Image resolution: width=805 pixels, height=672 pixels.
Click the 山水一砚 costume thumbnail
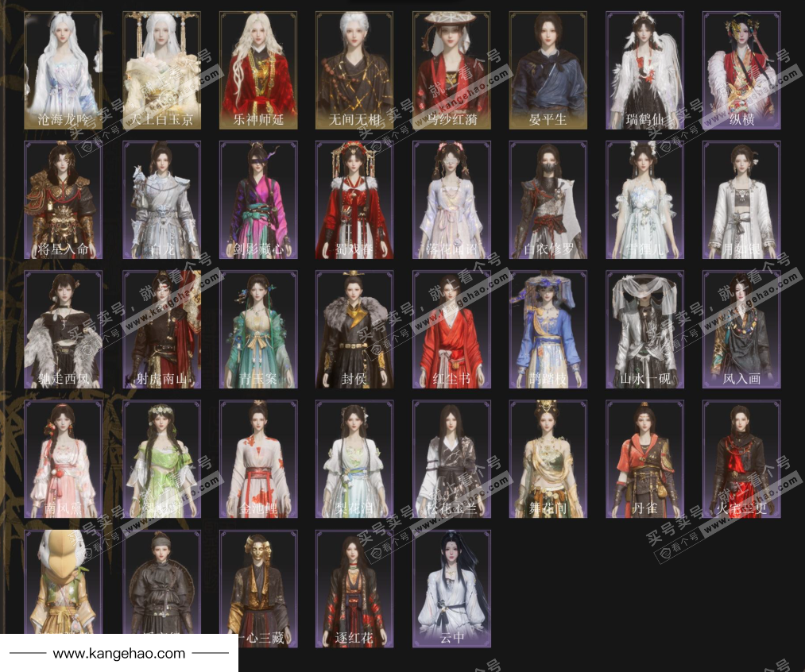644,329
